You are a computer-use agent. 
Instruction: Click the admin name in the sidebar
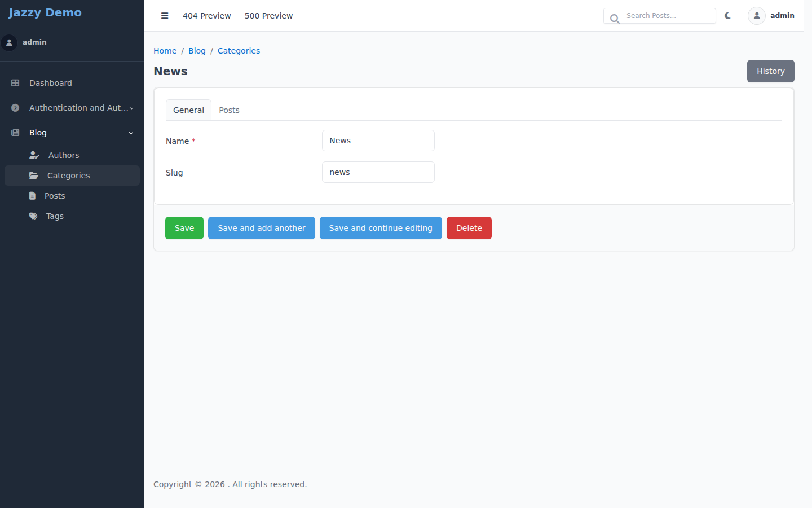(x=34, y=42)
